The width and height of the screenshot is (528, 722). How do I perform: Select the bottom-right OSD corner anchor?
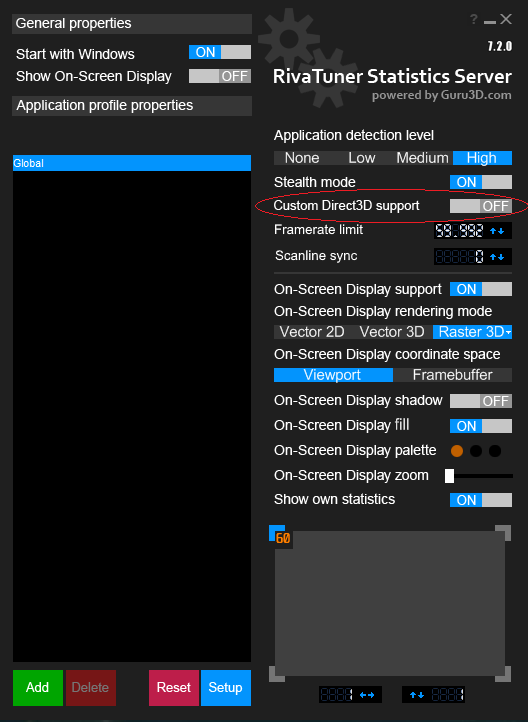click(x=503, y=674)
